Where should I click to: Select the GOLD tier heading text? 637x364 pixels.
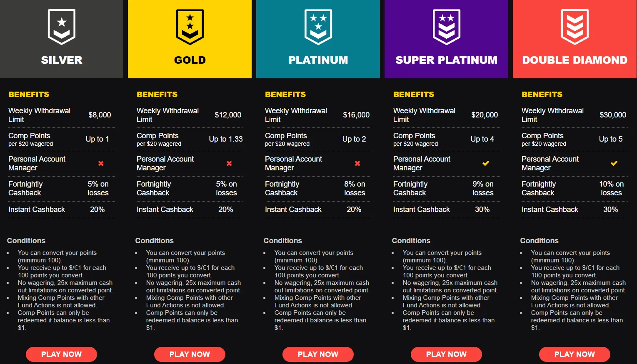(x=190, y=60)
